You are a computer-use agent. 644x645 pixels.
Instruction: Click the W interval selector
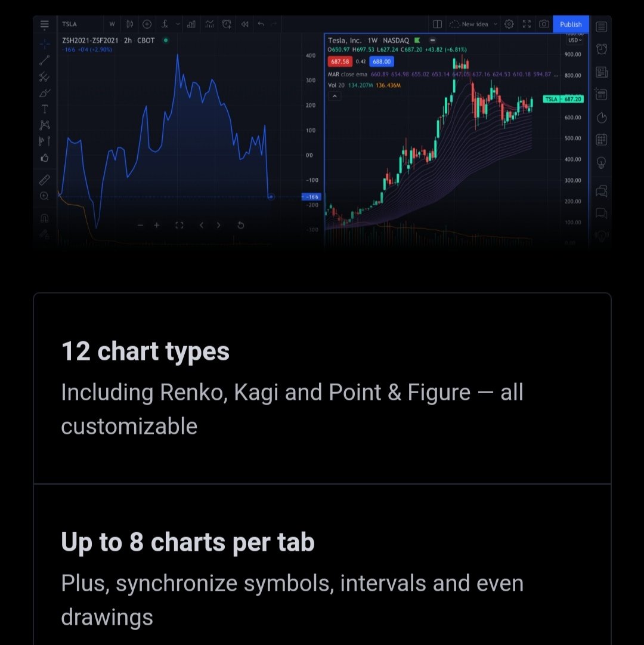click(112, 24)
